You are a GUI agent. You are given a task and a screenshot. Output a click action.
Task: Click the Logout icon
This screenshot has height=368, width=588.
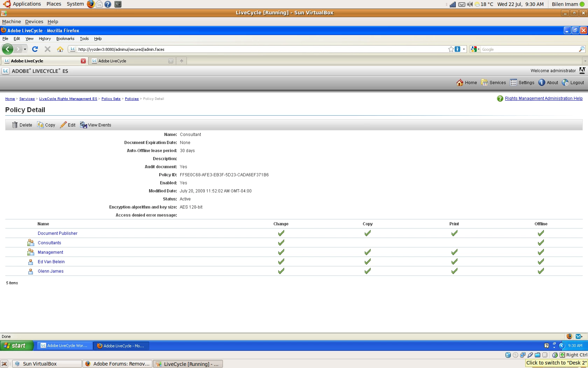pos(565,82)
